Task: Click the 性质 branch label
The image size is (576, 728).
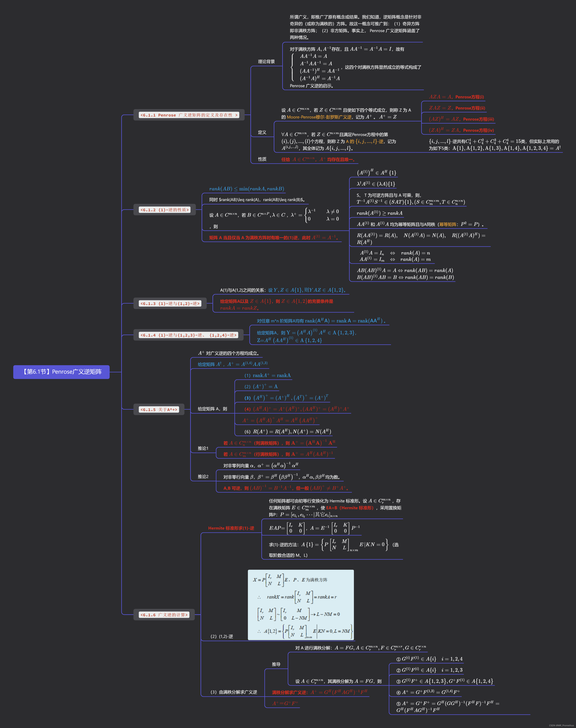Action: 262,159
